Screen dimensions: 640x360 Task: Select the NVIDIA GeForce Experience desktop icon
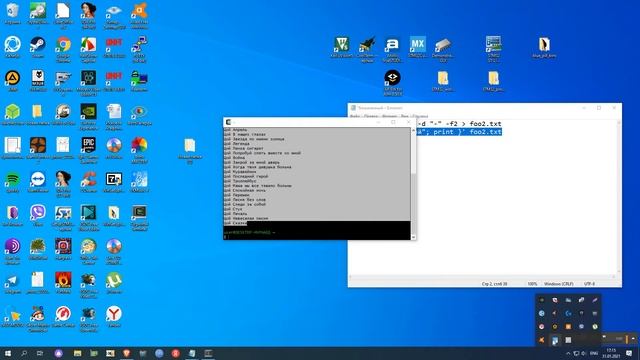click(x=89, y=116)
